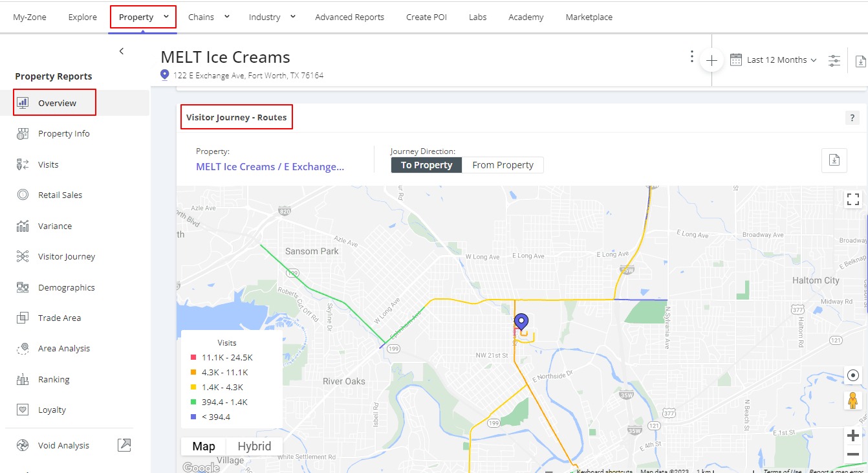Zoom in on the map
868x473 pixels.
point(853,436)
